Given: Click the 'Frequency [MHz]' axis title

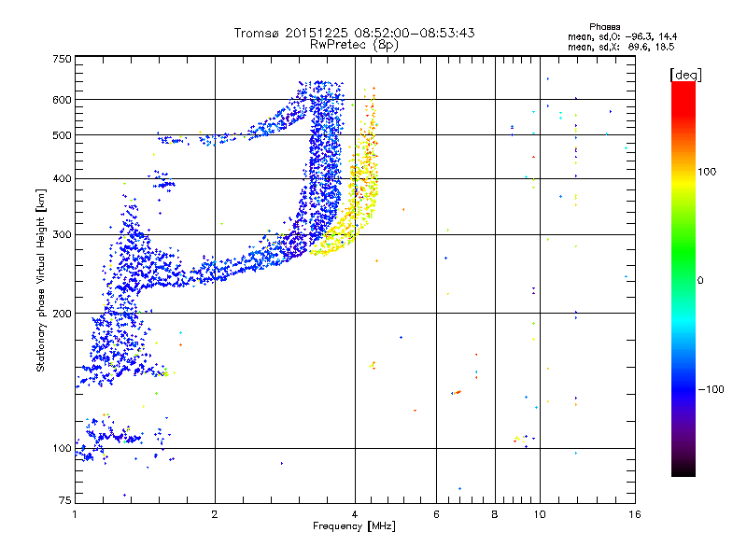Looking at the screenshot, I should point(354,526).
